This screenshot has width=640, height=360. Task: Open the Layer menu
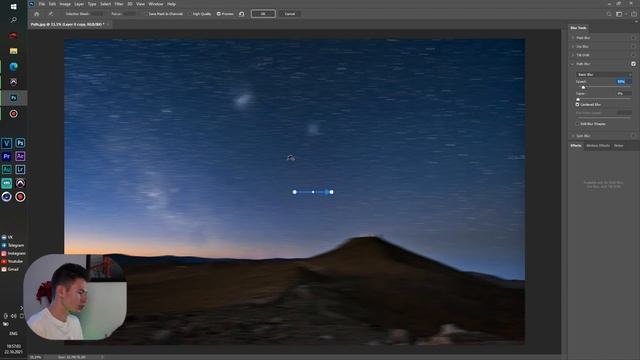click(79, 4)
